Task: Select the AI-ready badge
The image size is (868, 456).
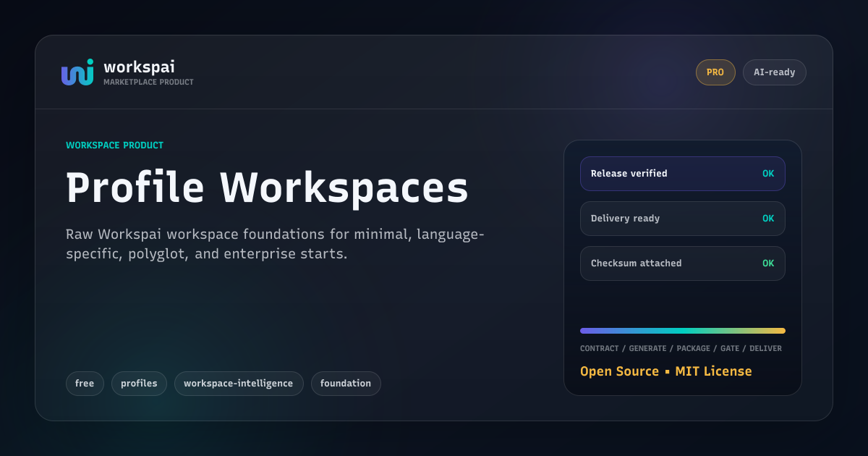Action: 775,72
